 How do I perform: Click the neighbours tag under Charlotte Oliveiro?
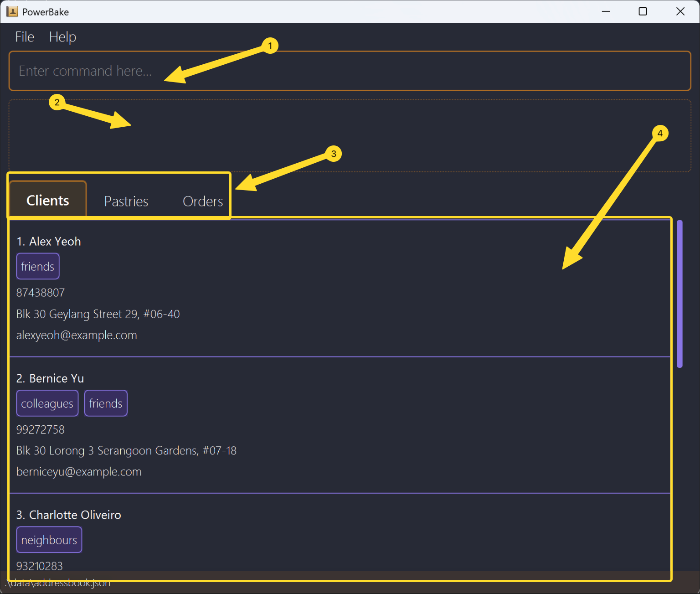49,540
